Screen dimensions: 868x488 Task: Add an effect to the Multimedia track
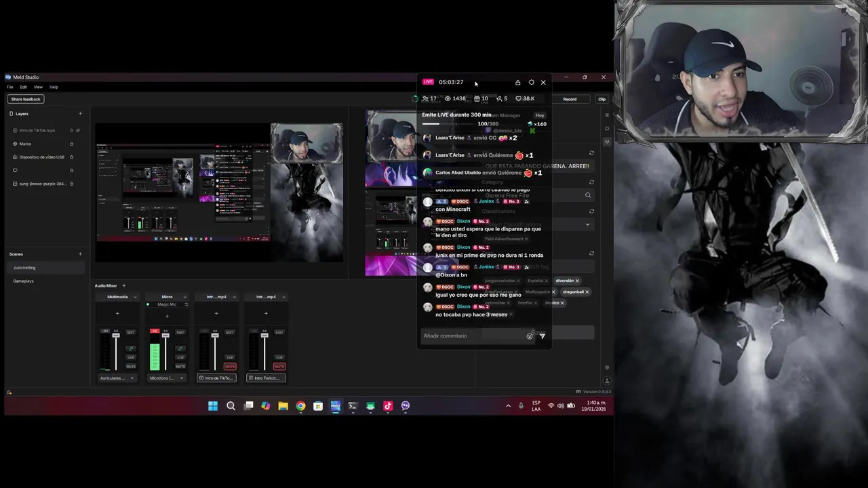[117, 313]
